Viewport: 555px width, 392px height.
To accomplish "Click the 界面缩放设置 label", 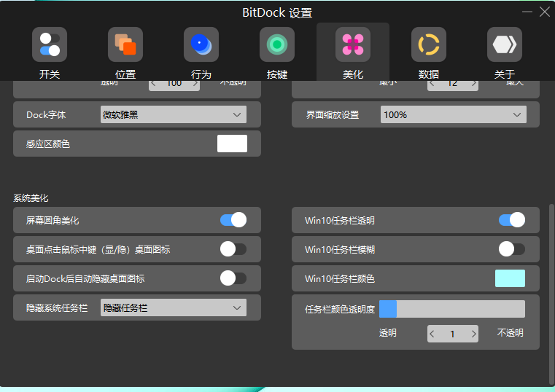I will [333, 115].
